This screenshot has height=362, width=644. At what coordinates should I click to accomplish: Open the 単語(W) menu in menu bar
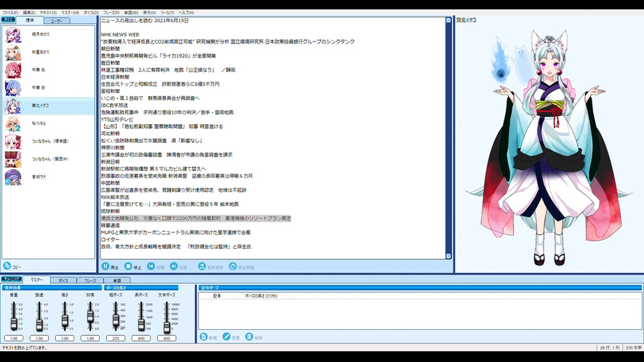pos(131,13)
